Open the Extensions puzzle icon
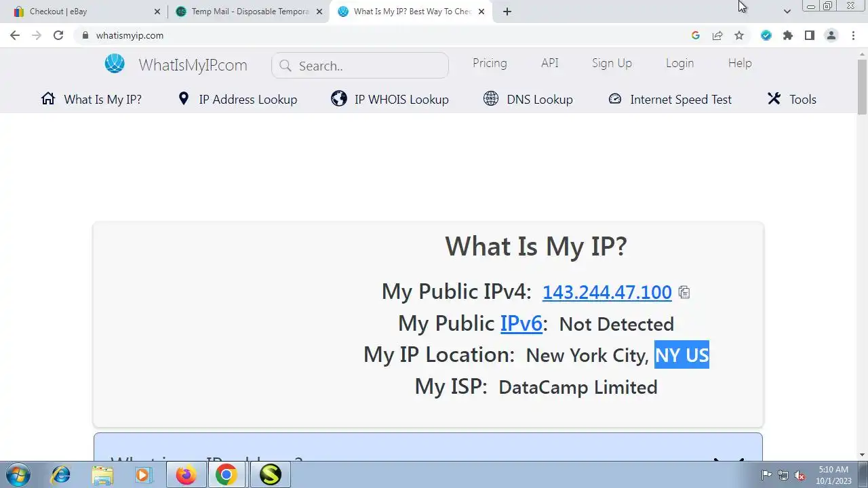Viewport: 868px width, 488px height. [x=788, y=35]
